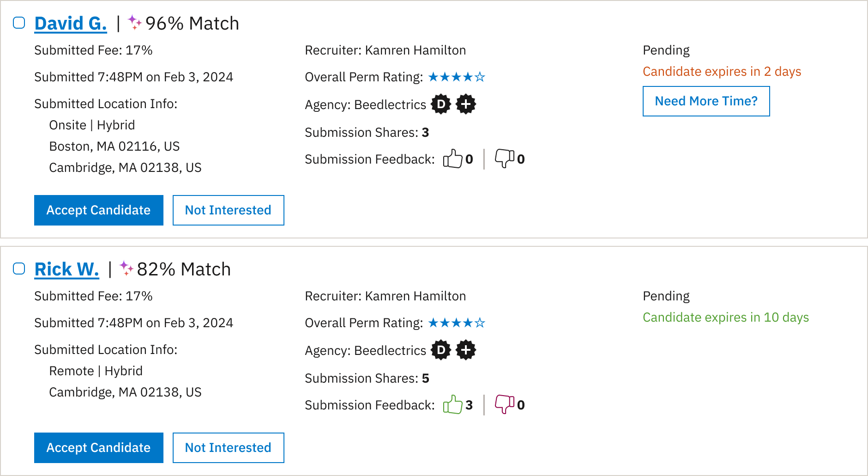Accept Candidate Rick W.
This screenshot has height=476, width=868.
point(98,447)
